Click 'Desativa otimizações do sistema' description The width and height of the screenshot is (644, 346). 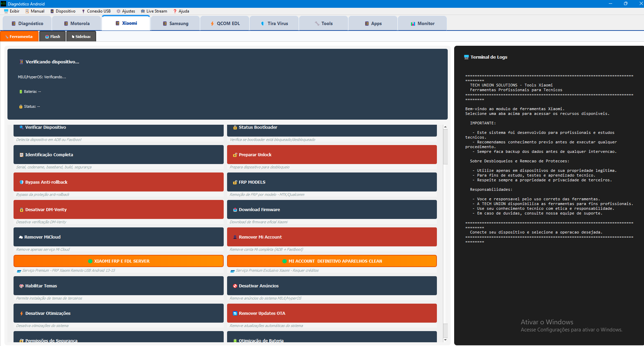42,326
